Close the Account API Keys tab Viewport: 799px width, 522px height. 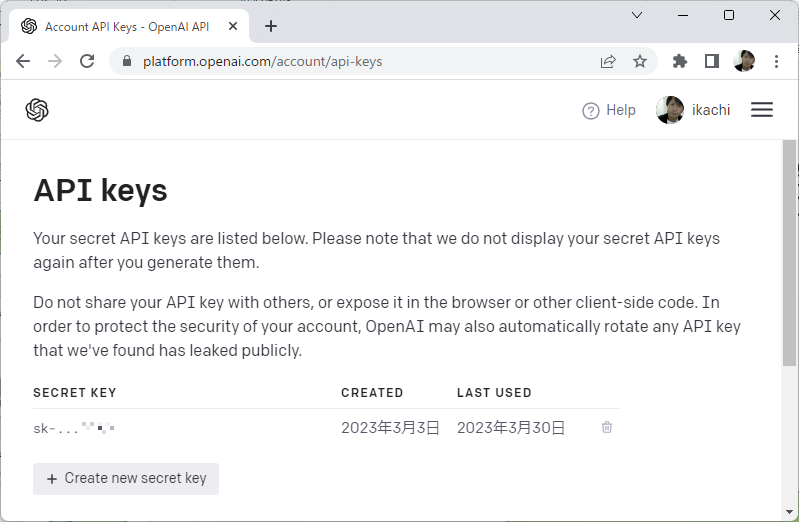click(x=235, y=27)
